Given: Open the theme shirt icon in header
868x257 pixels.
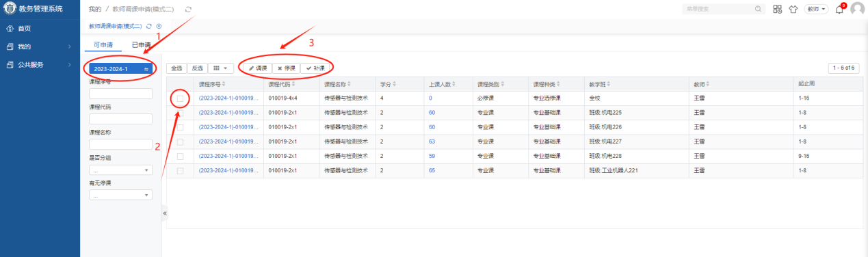Looking at the screenshot, I should (x=793, y=10).
